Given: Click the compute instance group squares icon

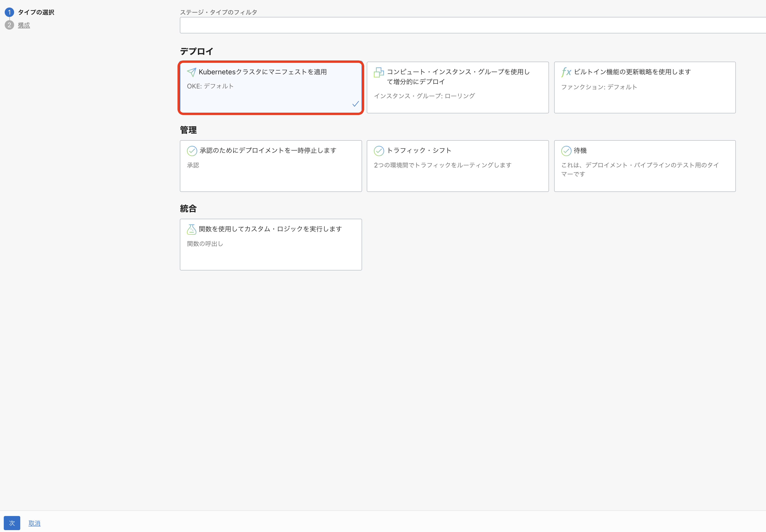Looking at the screenshot, I should (x=379, y=72).
